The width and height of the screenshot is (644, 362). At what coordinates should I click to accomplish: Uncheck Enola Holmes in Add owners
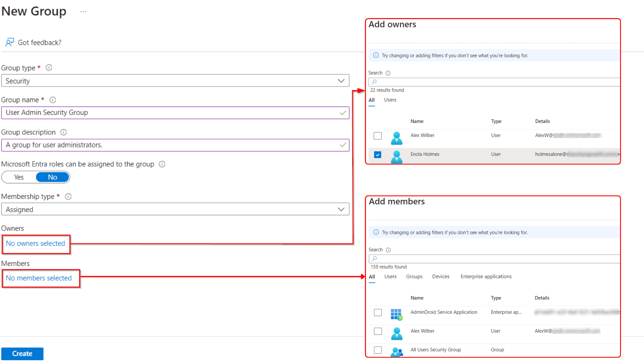pos(378,155)
